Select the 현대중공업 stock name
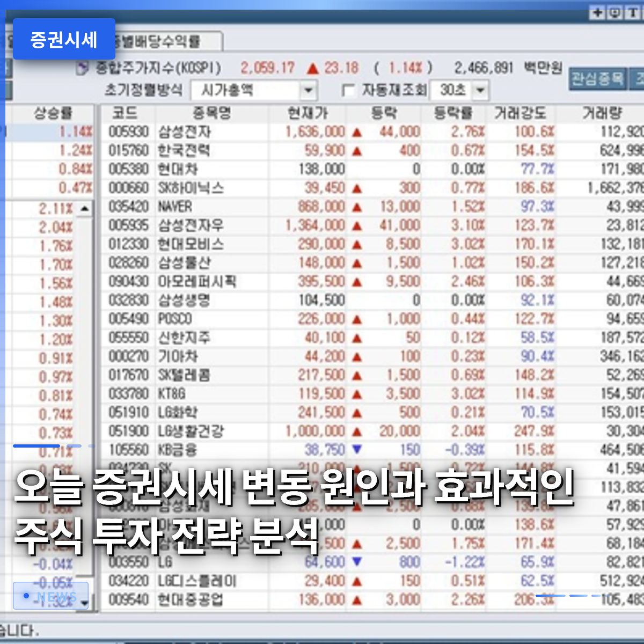 tap(191, 599)
